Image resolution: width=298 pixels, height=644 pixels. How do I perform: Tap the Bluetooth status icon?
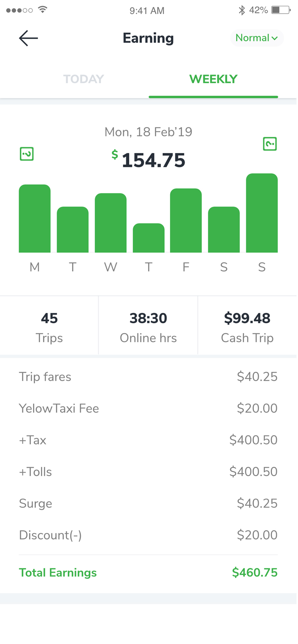tap(242, 10)
